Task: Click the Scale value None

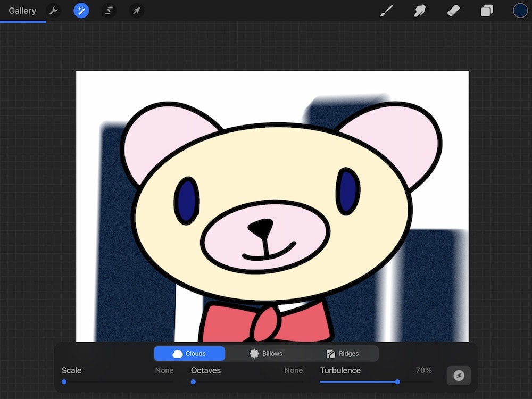Action: click(x=164, y=370)
